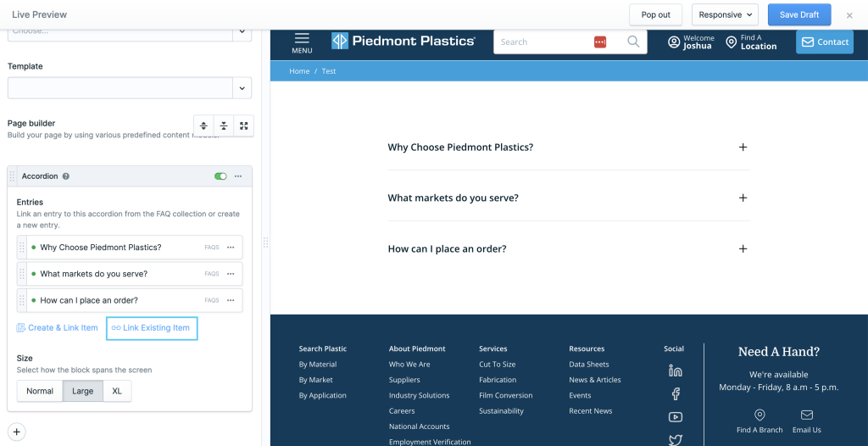Open the Accordion block three-dot menu
This screenshot has width=868, height=446.
(238, 176)
